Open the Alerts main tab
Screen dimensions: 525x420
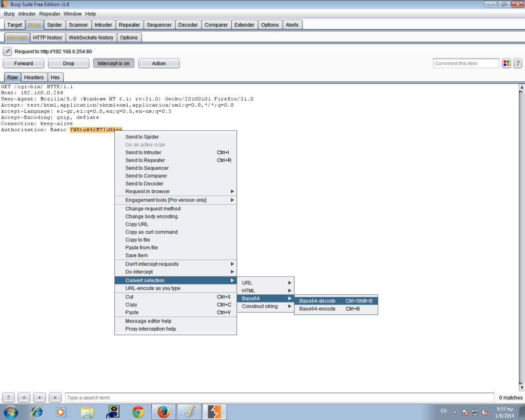(x=292, y=25)
